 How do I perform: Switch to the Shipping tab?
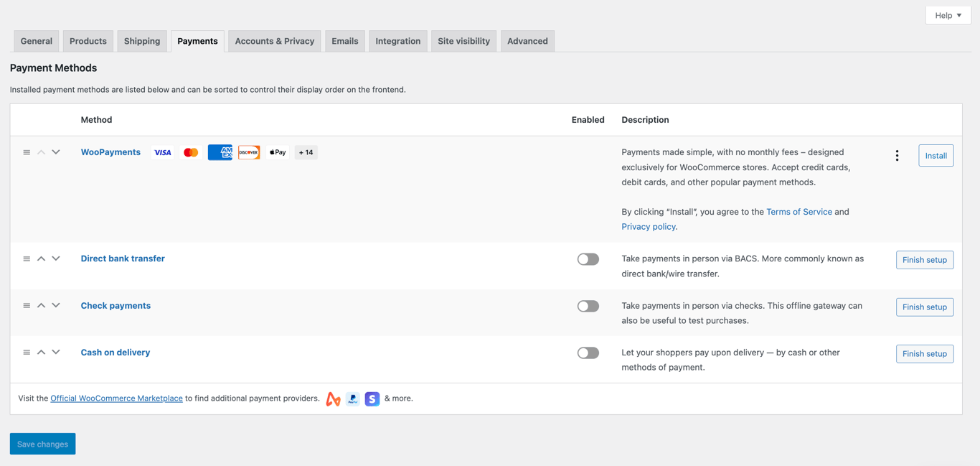point(141,41)
